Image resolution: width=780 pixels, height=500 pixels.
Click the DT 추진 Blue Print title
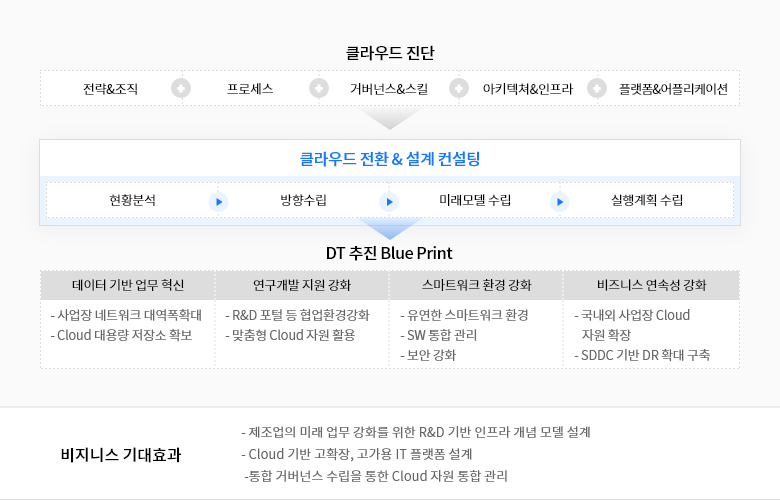point(390,252)
